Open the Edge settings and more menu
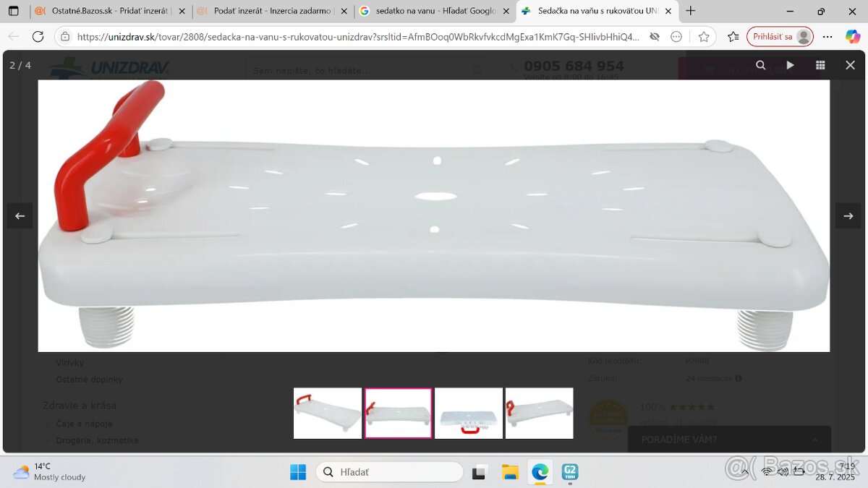868x488 pixels. (827, 37)
